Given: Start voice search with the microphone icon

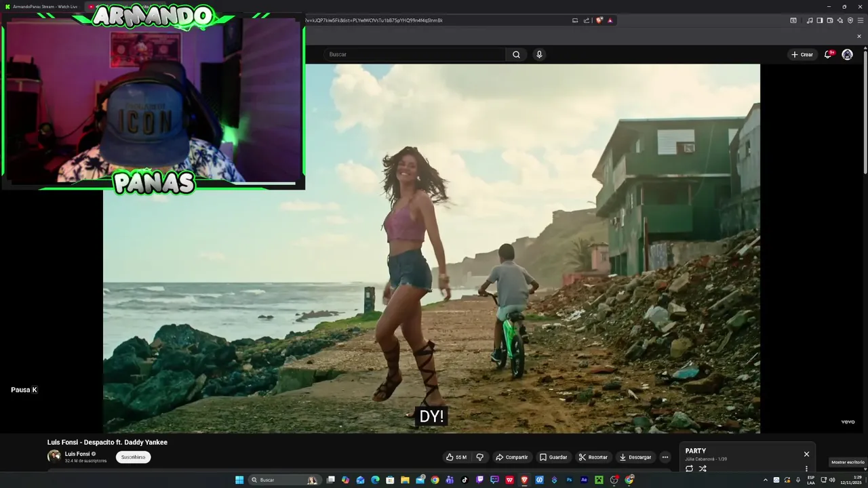Looking at the screenshot, I should coord(539,54).
